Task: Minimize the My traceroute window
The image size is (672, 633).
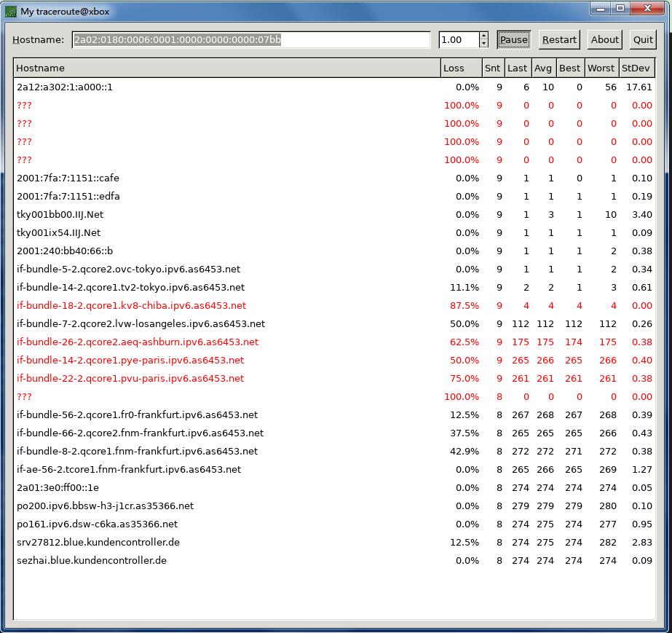Action: pyautogui.click(x=601, y=9)
